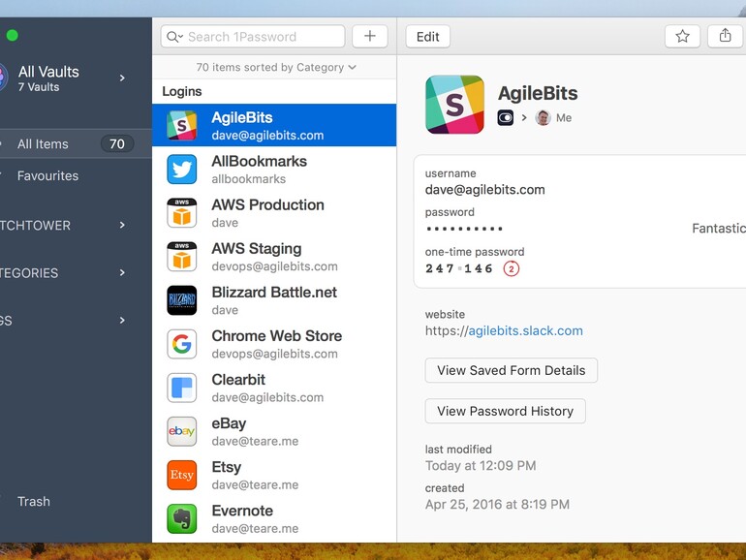Select AgileBits login entry

coord(274,125)
